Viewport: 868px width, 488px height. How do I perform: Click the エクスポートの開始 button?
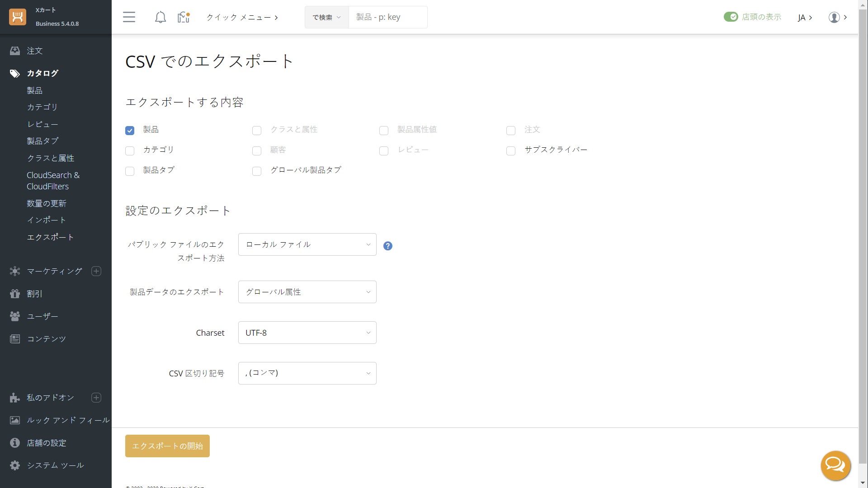click(167, 446)
